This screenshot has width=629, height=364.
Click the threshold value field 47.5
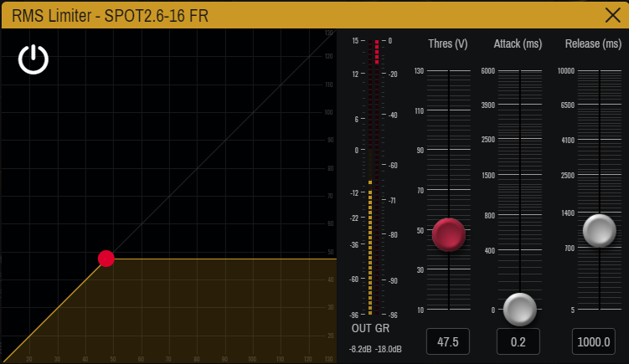coord(448,341)
